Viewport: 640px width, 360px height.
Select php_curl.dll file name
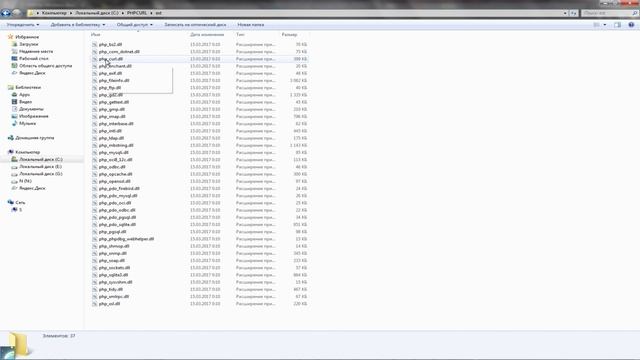point(111,59)
